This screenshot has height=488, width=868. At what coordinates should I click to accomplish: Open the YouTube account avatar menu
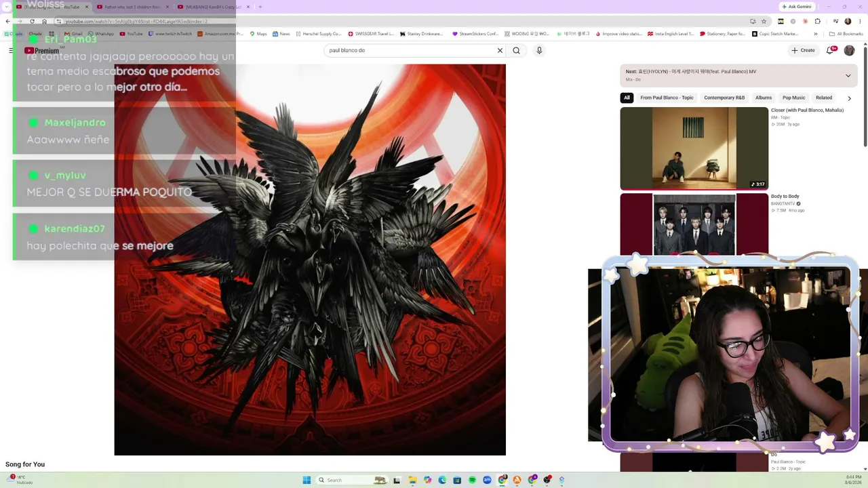849,50
